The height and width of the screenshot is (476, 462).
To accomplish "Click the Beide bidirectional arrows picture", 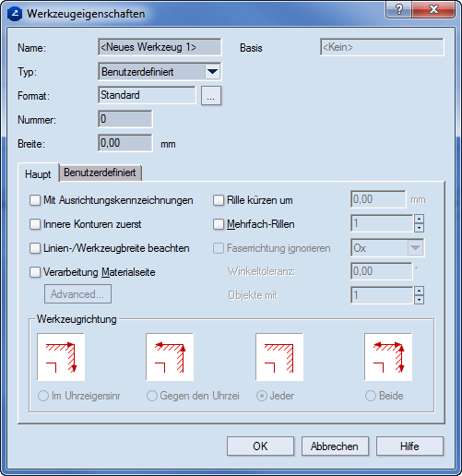I will [x=388, y=357].
